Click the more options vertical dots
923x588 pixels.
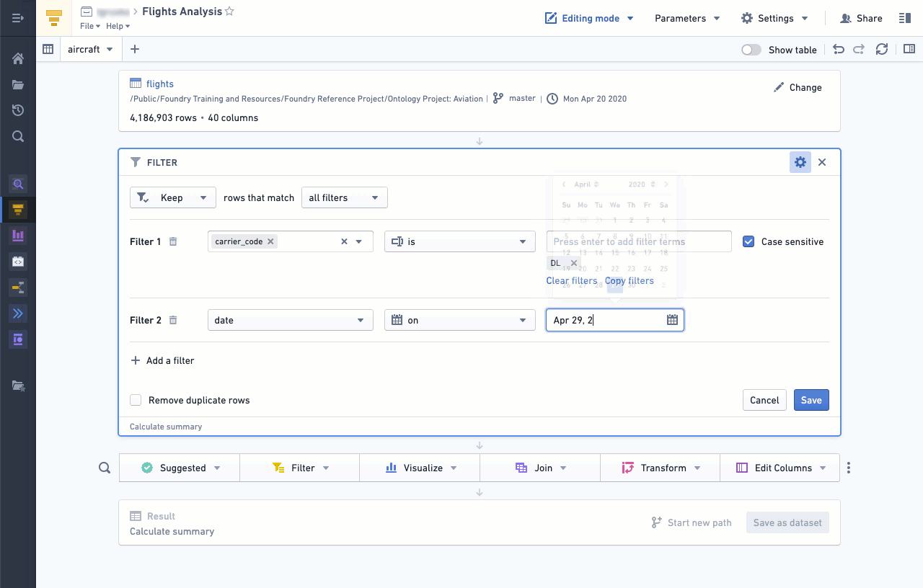point(849,468)
